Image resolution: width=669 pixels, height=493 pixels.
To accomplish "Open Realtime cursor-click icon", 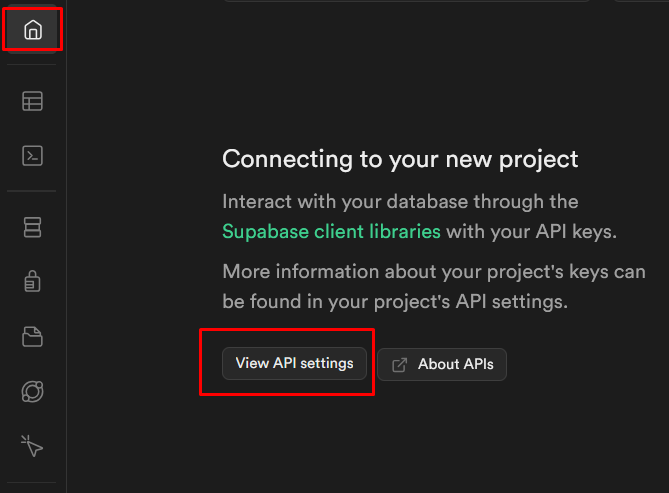I will click(x=32, y=446).
